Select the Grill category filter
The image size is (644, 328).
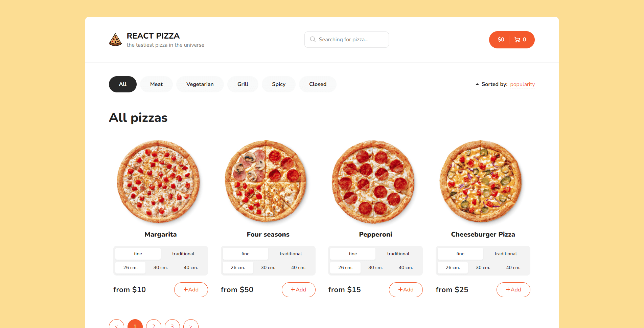point(243,84)
